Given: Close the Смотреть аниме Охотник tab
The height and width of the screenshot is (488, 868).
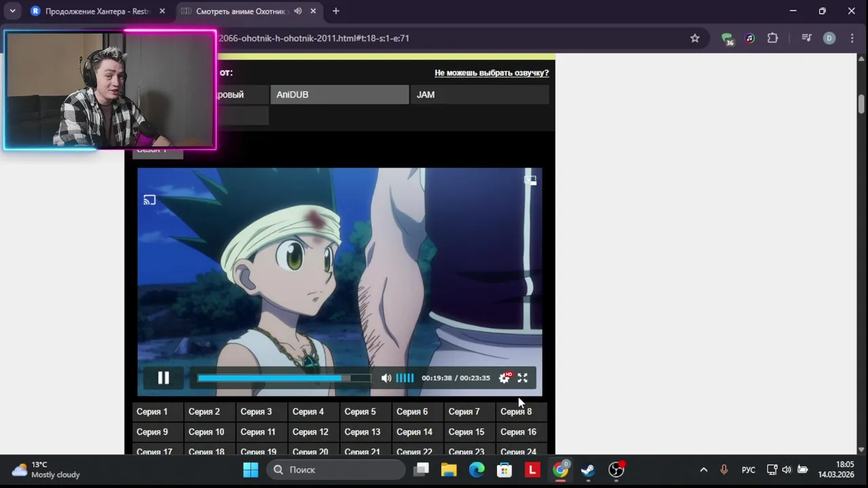Looking at the screenshot, I should (313, 11).
